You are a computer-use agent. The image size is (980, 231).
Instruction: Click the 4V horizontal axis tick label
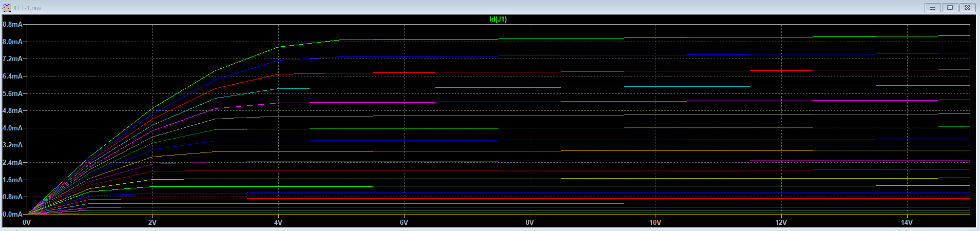(278, 223)
